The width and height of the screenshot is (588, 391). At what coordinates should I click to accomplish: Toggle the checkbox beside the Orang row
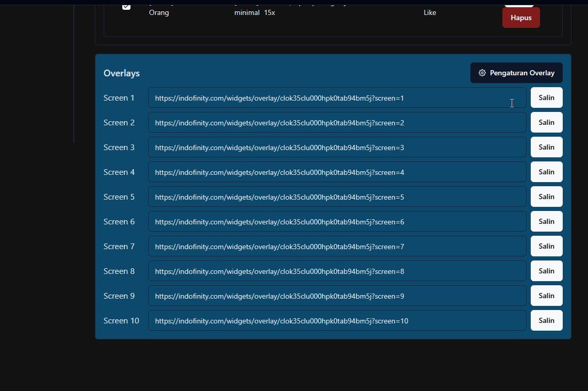point(126,6)
